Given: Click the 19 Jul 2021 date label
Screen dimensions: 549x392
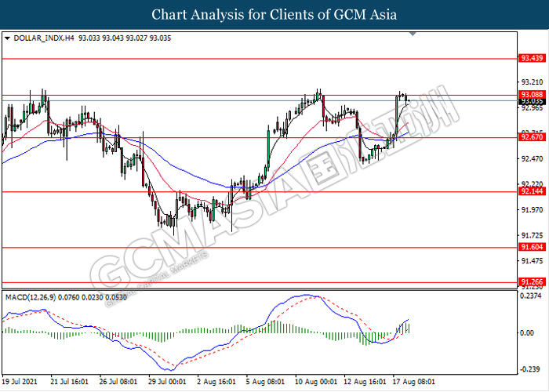Looking at the screenshot, I should [x=20, y=381].
